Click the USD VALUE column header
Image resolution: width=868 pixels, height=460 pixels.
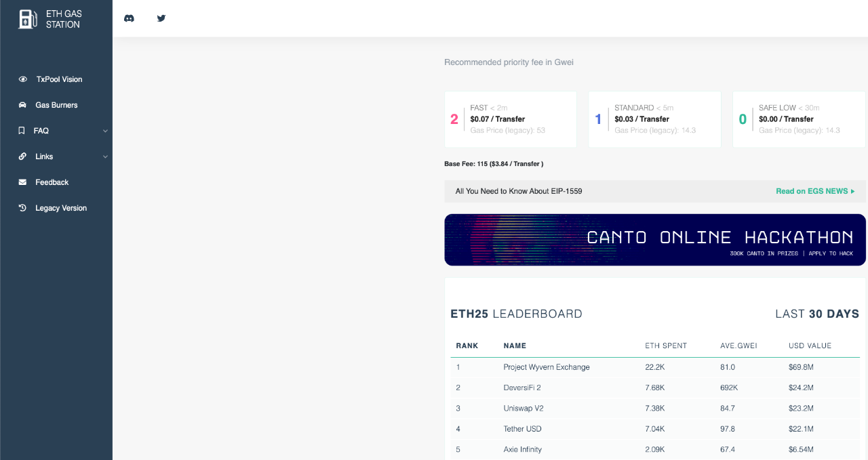[x=810, y=346]
